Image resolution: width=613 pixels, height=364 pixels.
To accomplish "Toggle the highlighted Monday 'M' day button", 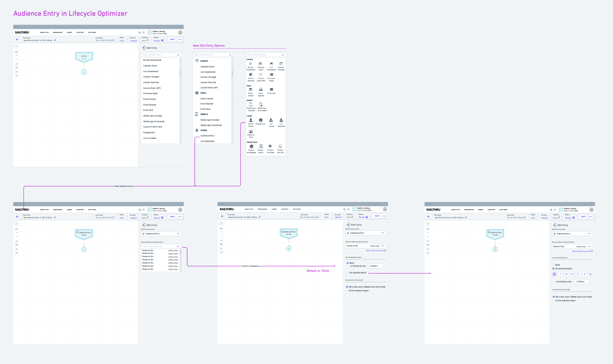I will [554, 274].
